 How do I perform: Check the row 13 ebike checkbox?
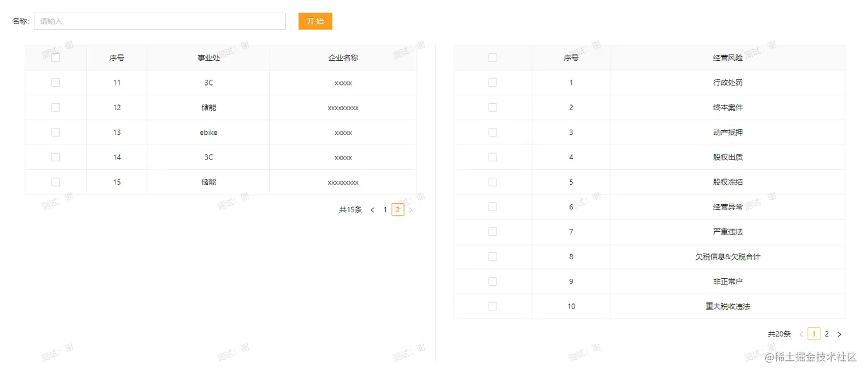[x=56, y=133]
